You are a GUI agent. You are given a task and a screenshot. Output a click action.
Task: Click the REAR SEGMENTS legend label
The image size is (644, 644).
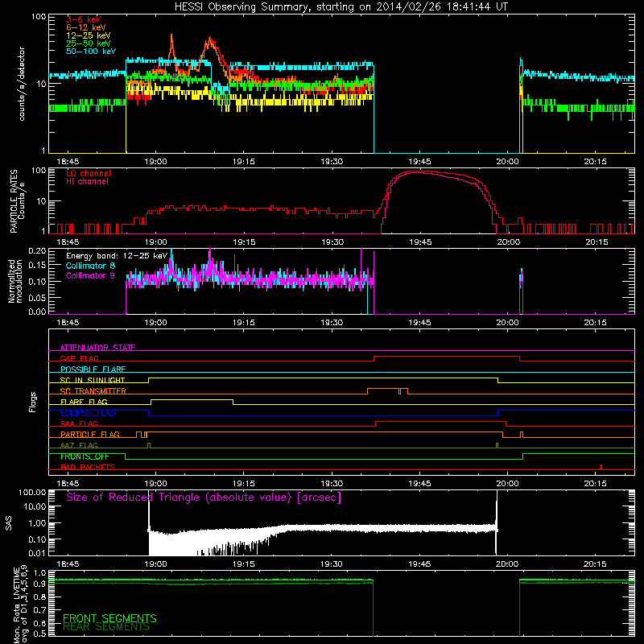pyautogui.click(x=106, y=627)
